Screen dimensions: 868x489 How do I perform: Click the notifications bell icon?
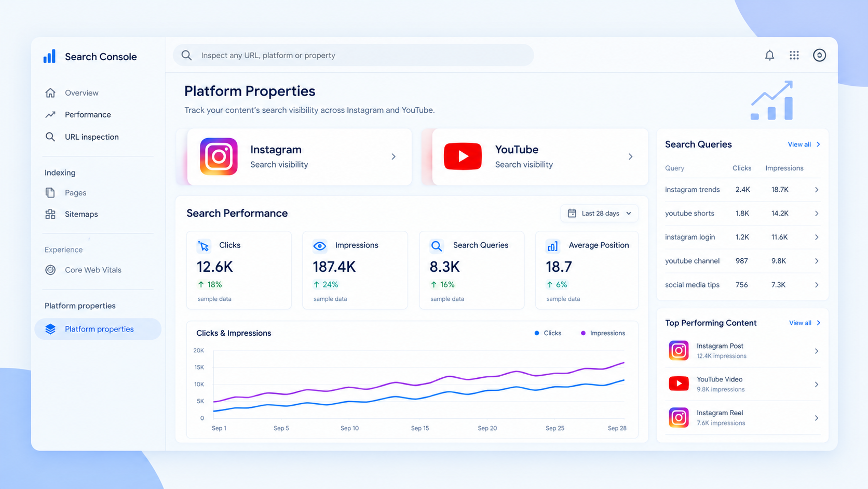click(x=769, y=55)
